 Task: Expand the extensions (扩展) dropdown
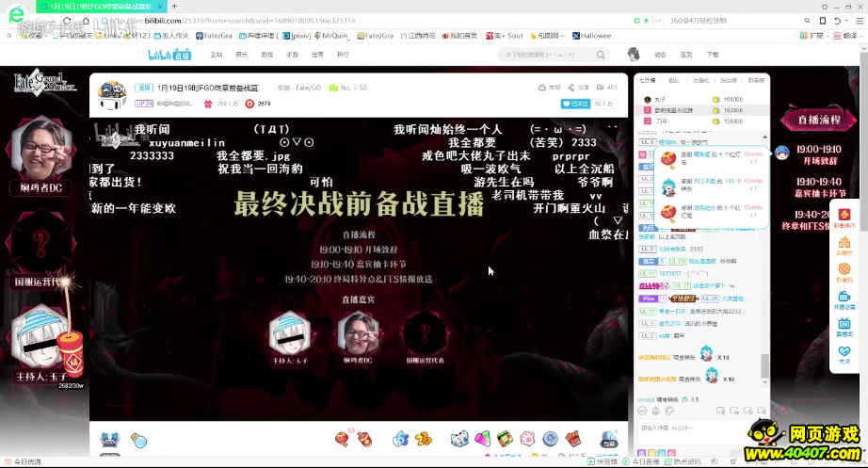[829, 36]
